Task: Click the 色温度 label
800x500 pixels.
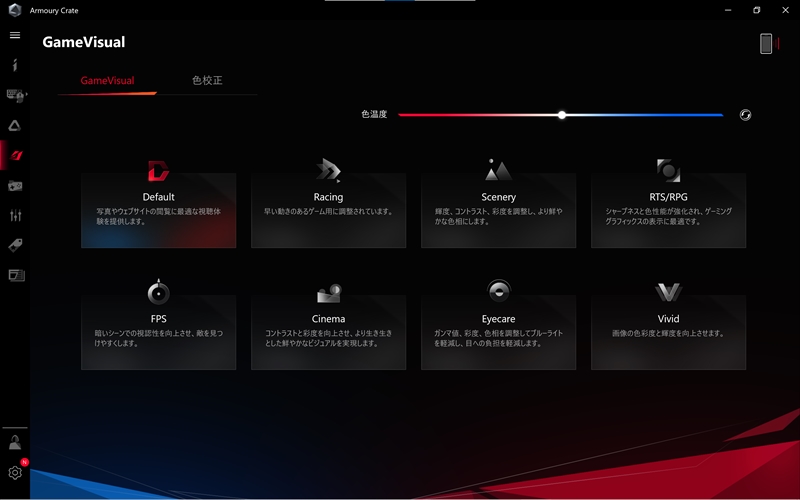Action: [x=374, y=114]
